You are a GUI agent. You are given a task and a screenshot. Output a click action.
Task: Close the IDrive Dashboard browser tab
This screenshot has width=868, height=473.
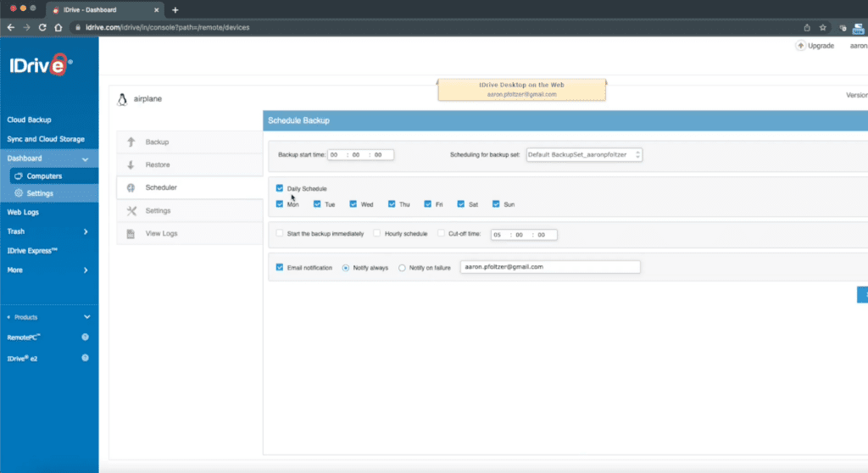pyautogui.click(x=156, y=10)
